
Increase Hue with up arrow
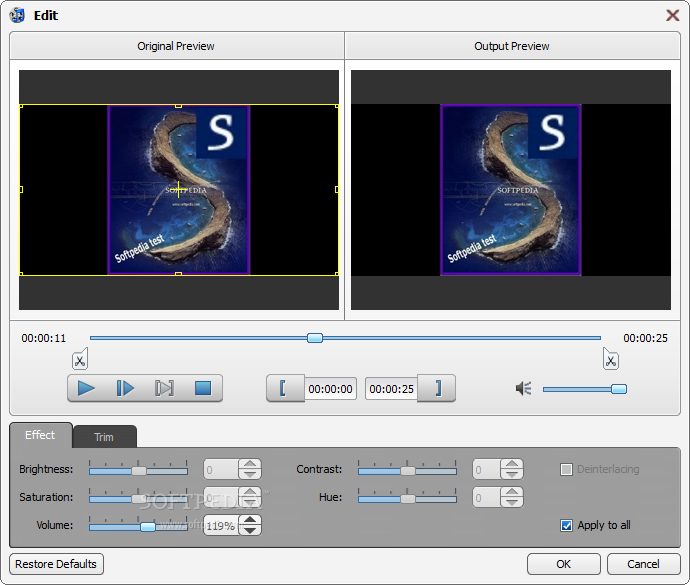pyautogui.click(x=512, y=492)
